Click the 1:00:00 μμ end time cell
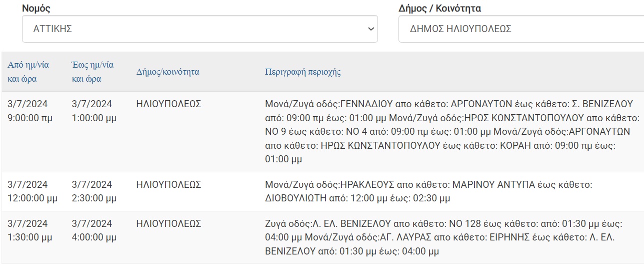 pyautogui.click(x=94, y=111)
